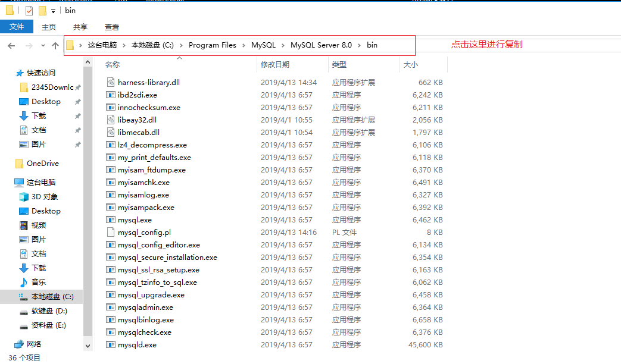The width and height of the screenshot is (621, 364).
Task: Switch to the 主页 ribbon tab
Action: coord(49,27)
